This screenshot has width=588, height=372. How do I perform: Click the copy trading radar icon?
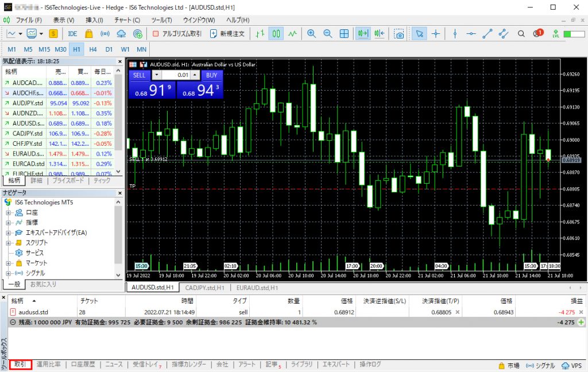138,34
